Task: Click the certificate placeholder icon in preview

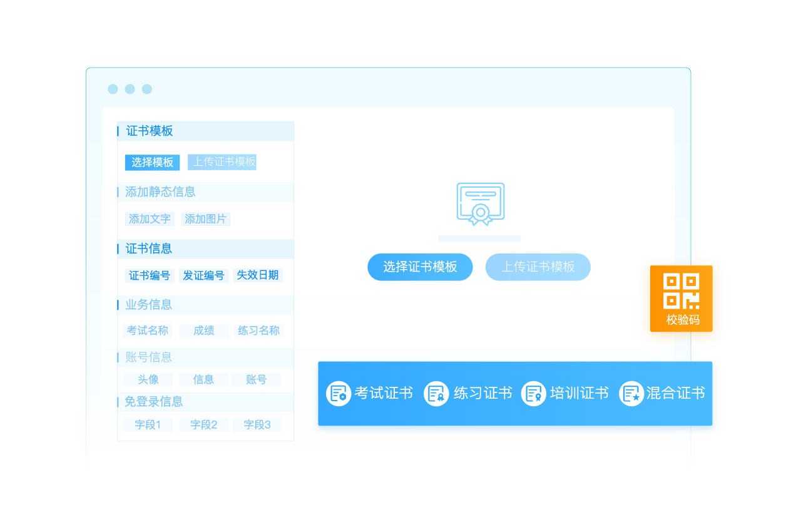Action: [x=480, y=204]
